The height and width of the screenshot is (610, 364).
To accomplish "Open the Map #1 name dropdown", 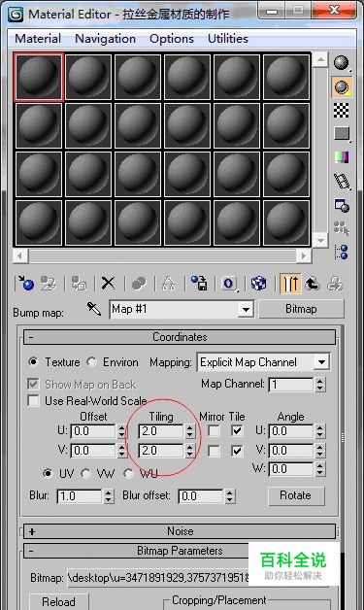I will click(x=246, y=310).
